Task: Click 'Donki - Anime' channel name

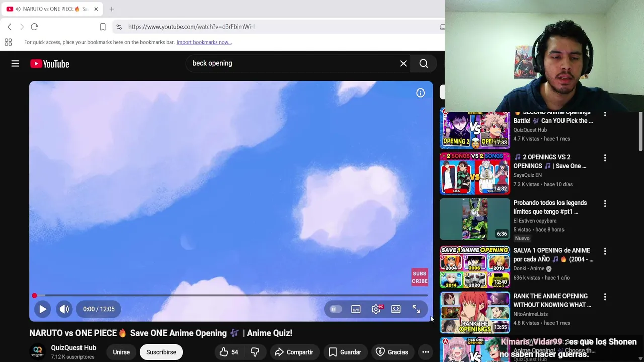Action: [x=529, y=269]
